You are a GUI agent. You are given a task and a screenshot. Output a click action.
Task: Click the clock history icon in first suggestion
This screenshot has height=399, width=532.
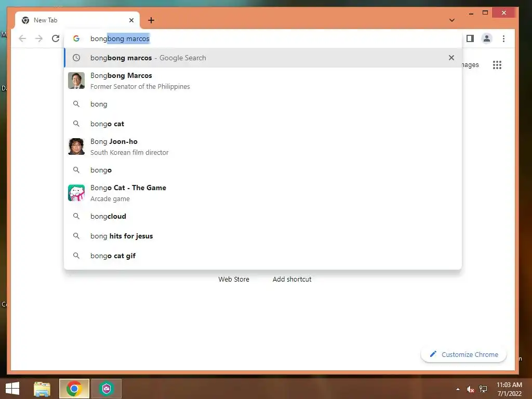pos(76,58)
